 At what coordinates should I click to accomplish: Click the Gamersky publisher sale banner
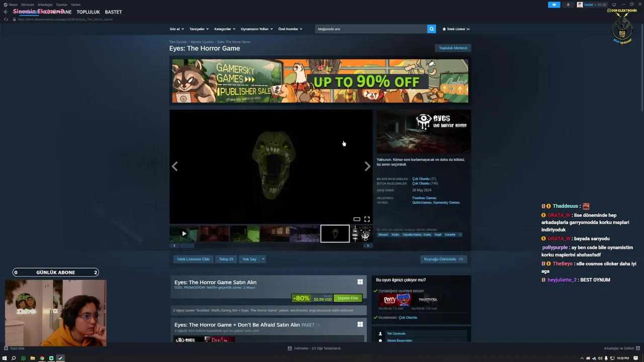[320, 81]
